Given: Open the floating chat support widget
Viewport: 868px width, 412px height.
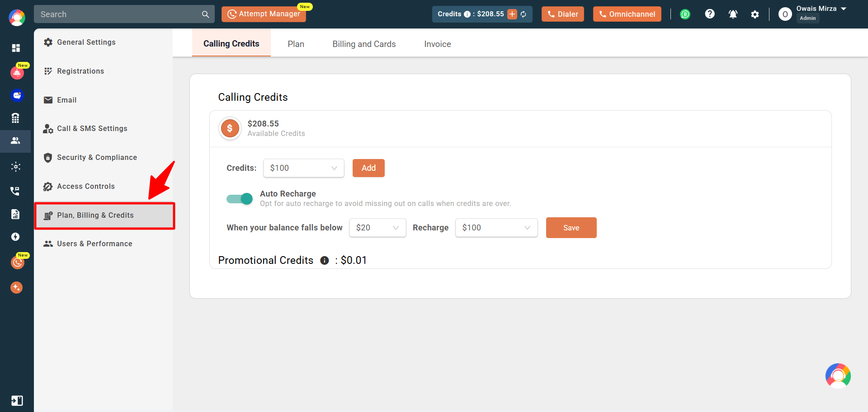Looking at the screenshot, I should pyautogui.click(x=838, y=376).
